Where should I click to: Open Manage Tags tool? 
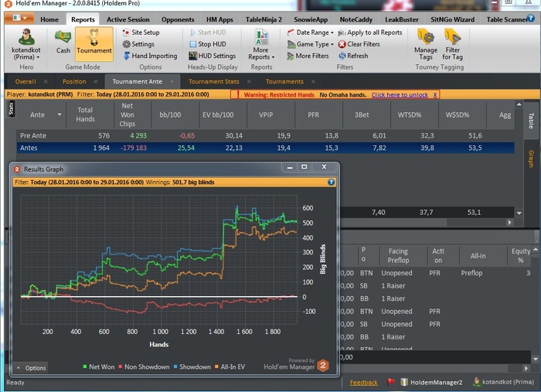point(426,44)
